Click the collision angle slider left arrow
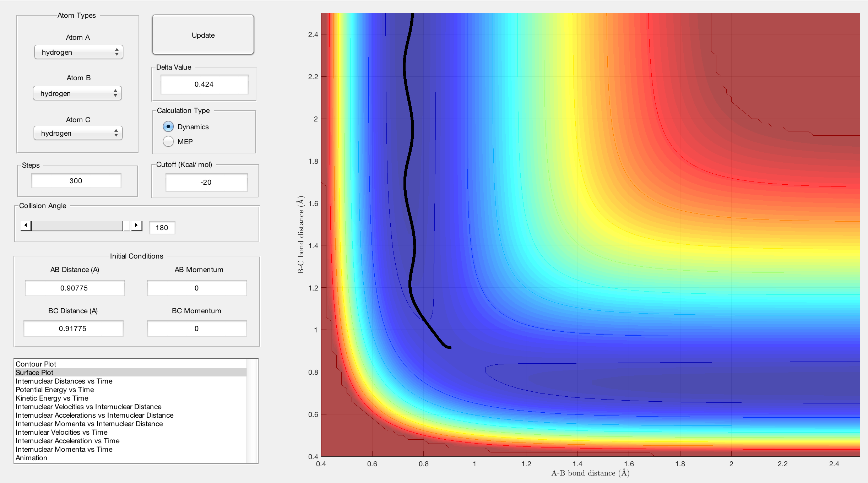The height and width of the screenshot is (483, 868). point(26,226)
